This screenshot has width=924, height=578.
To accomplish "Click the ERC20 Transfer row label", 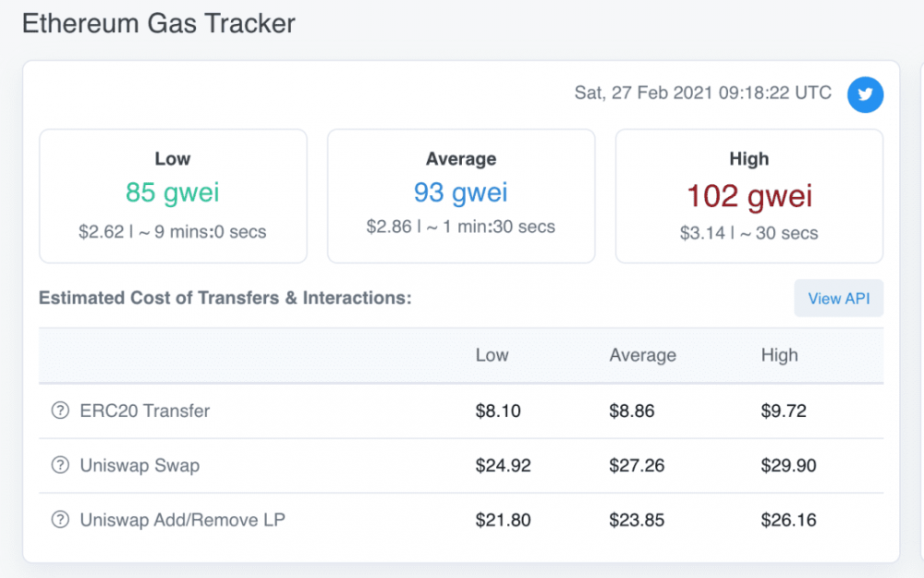I will click(145, 411).
